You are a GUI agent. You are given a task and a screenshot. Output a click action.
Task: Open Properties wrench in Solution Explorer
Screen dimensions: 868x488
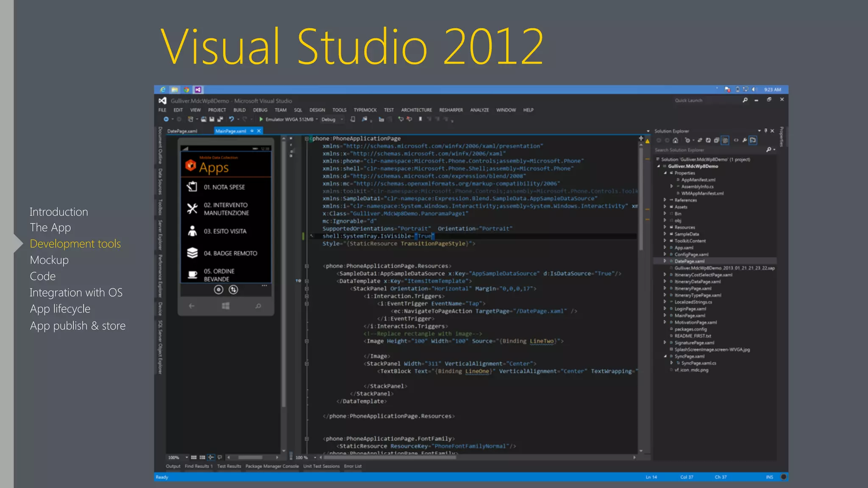point(745,140)
